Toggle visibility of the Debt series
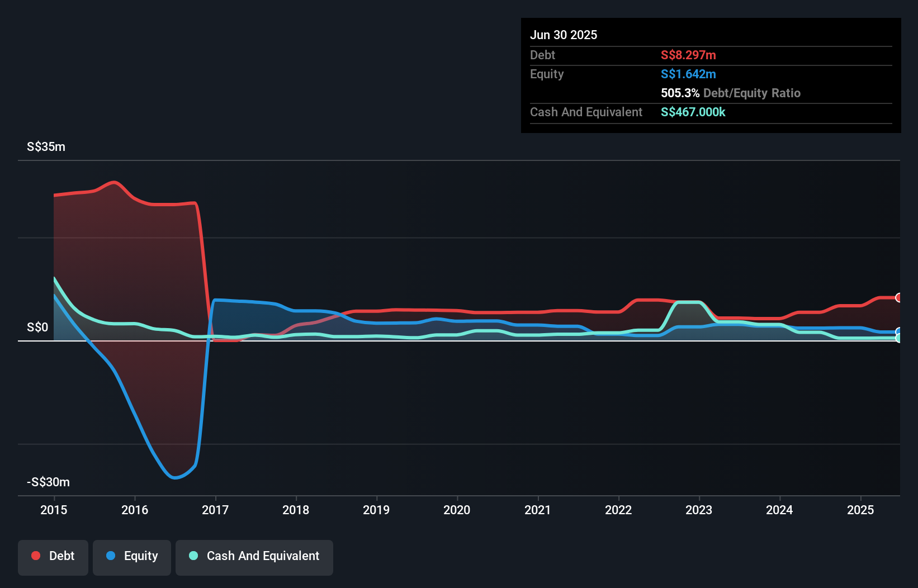This screenshot has width=918, height=588. (53, 557)
